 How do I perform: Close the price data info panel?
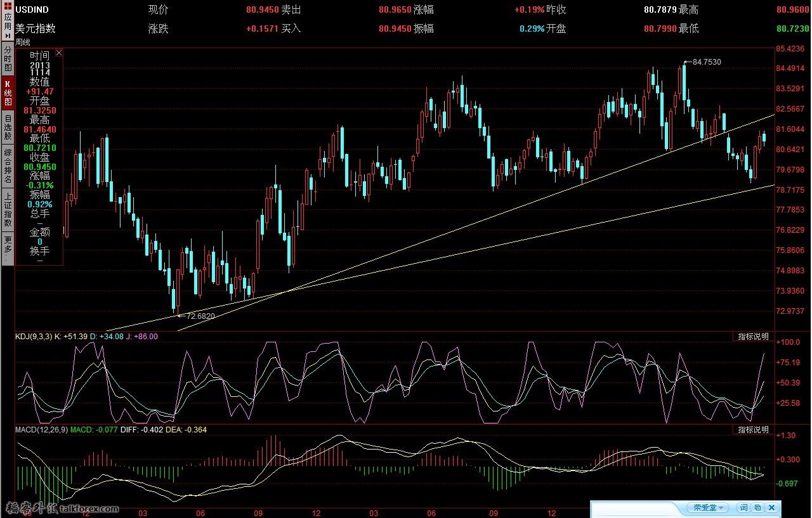59,53
